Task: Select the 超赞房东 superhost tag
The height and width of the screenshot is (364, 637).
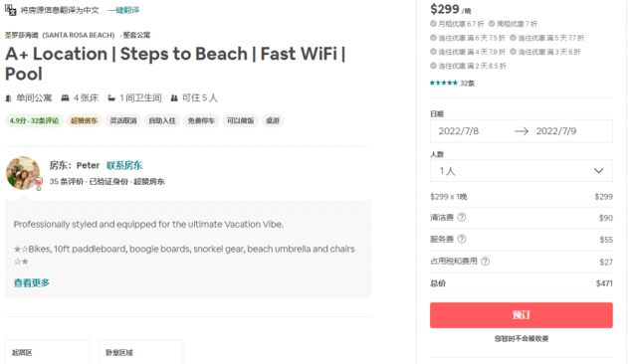Action: [84, 120]
